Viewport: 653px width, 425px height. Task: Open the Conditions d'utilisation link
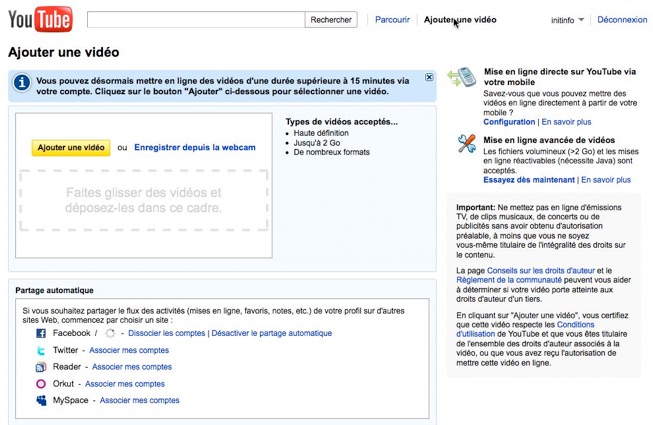pyautogui.click(x=526, y=329)
